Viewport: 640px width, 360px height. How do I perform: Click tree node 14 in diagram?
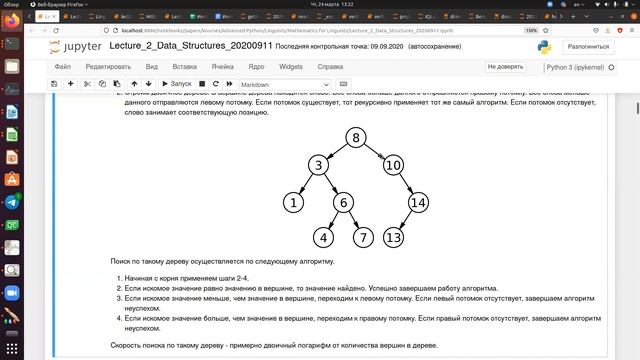[x=418, y=202]
